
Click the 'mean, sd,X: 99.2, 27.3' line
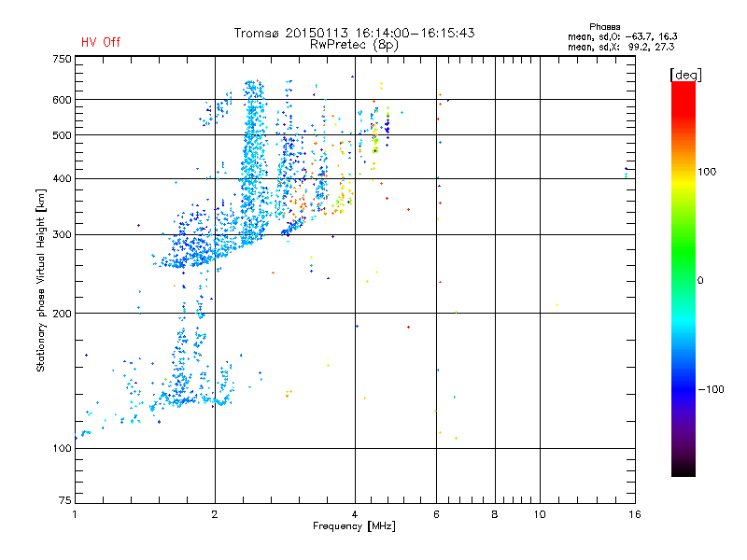621,47
